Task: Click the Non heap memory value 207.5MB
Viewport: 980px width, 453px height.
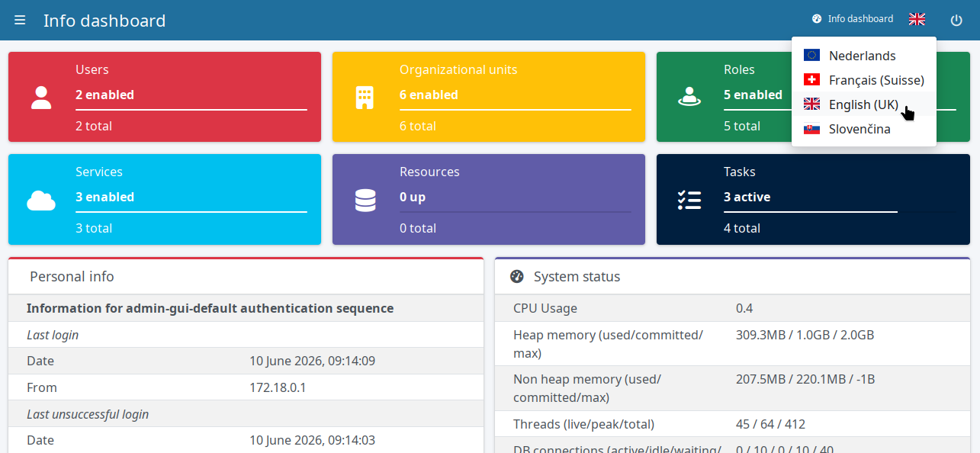Action: [805, 379]
